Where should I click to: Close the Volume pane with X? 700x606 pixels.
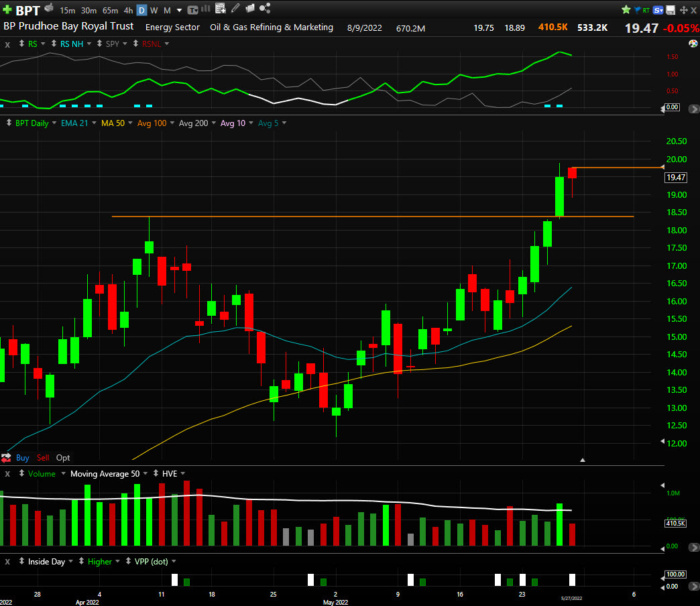(7, 474)
